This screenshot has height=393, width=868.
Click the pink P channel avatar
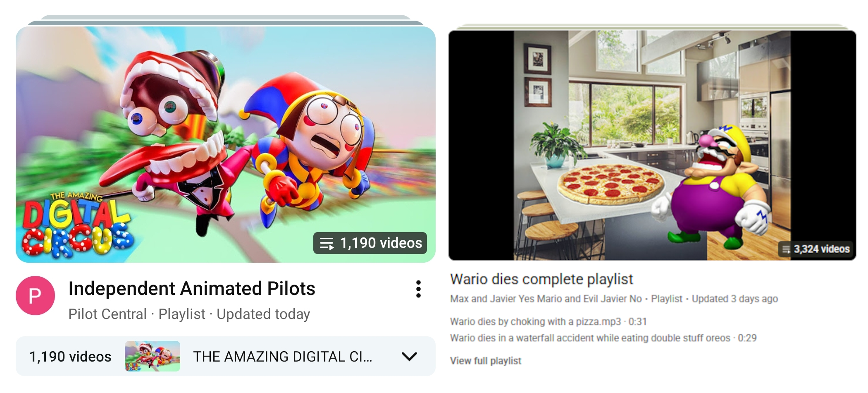coord(35,295)
